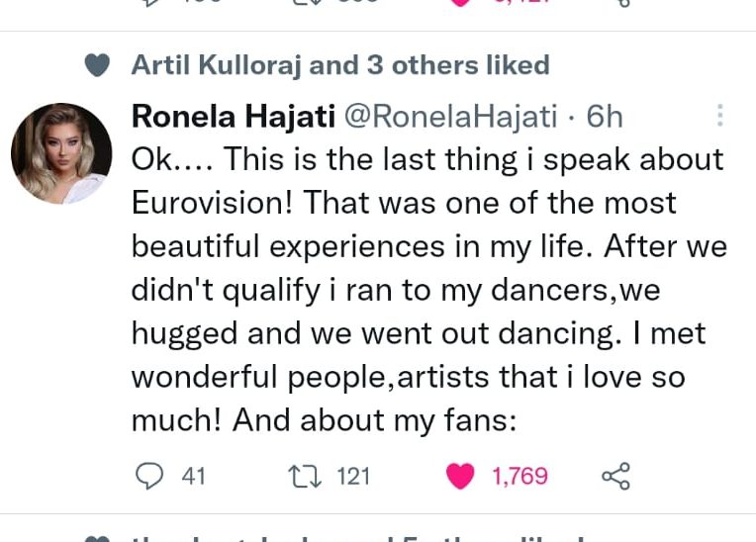Click the 6h tweet timestamp
756x542 pixels.
point(605,117)
